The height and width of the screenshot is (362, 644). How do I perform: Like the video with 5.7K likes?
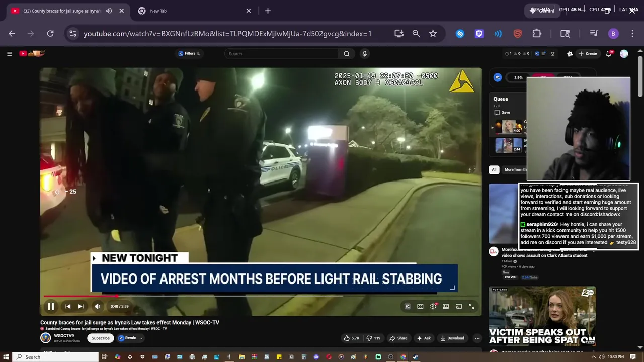[x=351, y=338]
